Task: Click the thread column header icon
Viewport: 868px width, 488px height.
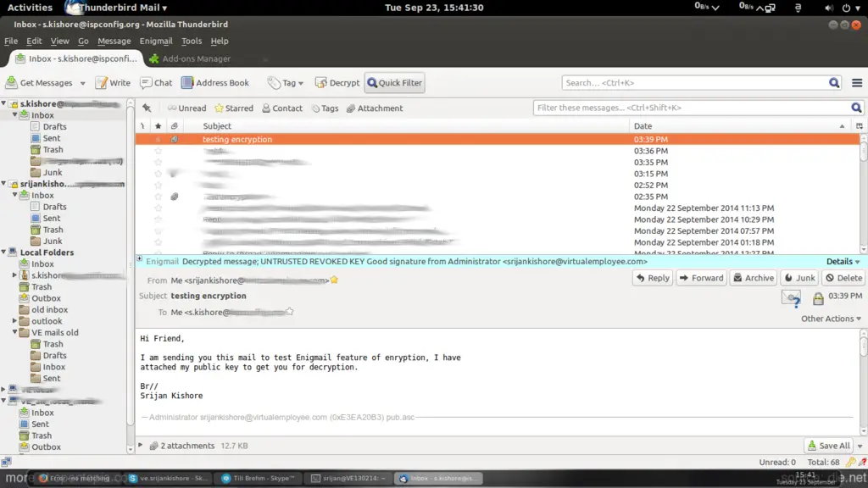Action: 142,126
